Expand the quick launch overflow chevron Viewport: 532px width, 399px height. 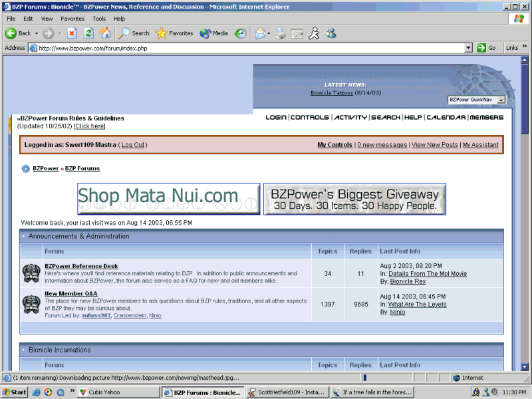pyautogui.click(x=72, y=390)
